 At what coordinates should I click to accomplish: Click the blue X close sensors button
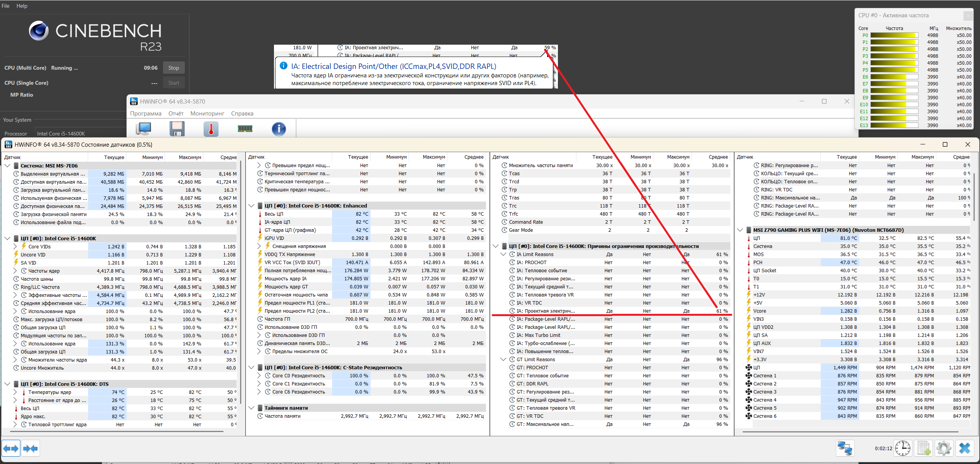[965, 448]
